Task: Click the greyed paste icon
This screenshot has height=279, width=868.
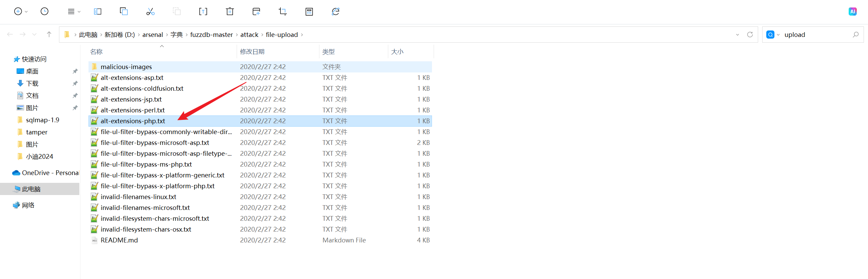Action: click(177, 12)
